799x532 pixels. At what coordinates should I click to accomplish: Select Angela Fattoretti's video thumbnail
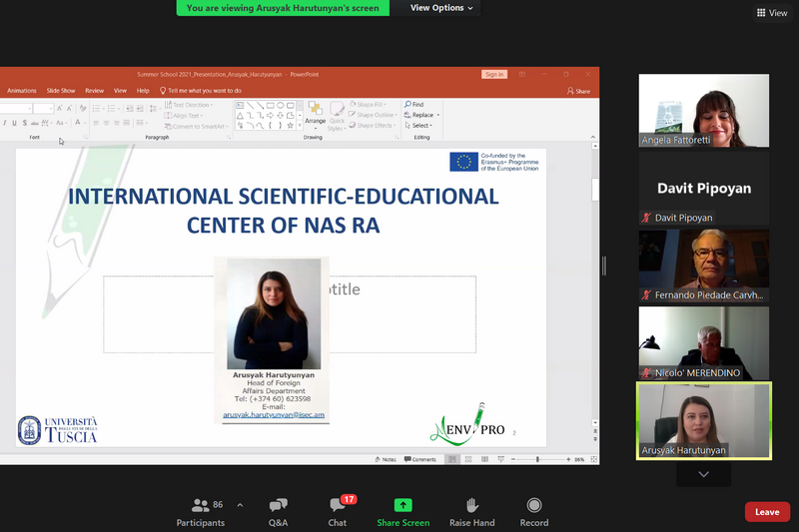click(x=704, y=111)
